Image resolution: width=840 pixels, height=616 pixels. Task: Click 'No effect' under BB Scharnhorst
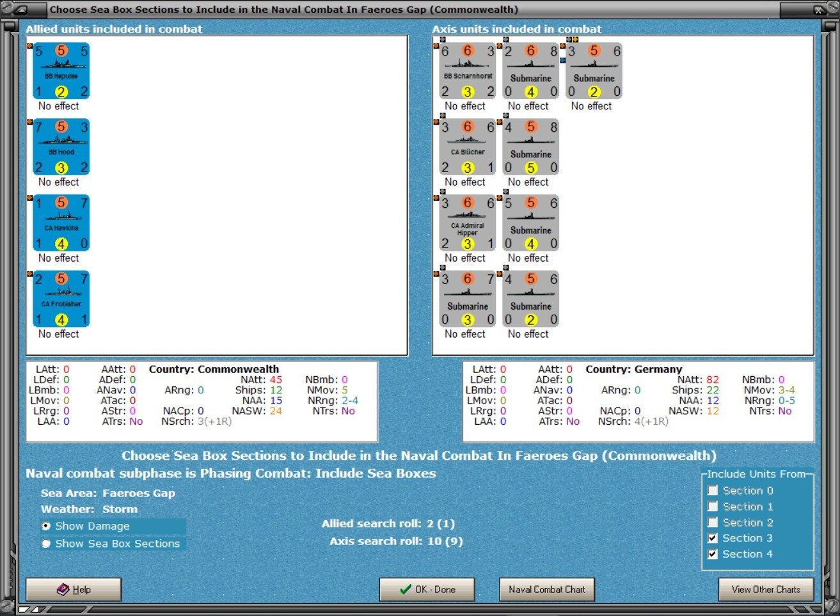465,106
